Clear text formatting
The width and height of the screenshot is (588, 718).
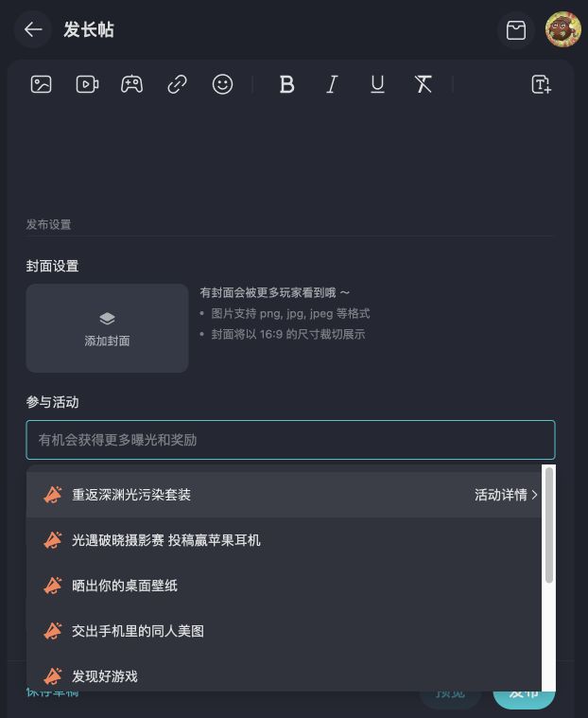[423, 84]
